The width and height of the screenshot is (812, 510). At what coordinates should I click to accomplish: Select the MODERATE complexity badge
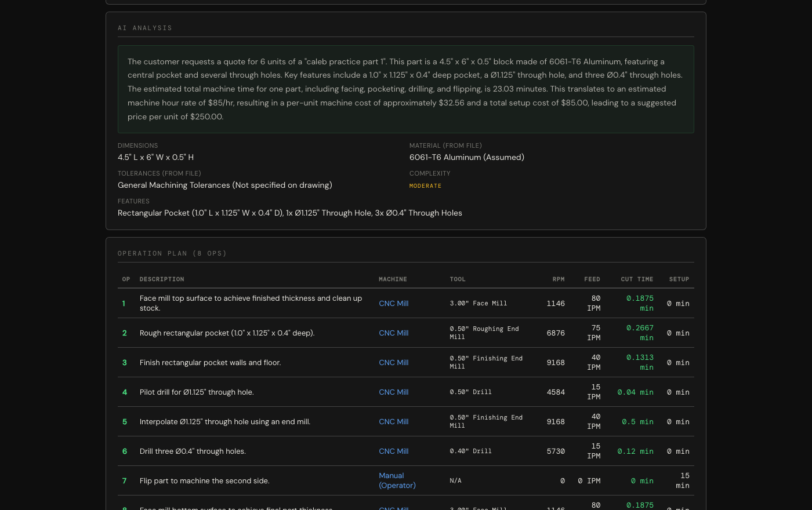tap(425, 186)
